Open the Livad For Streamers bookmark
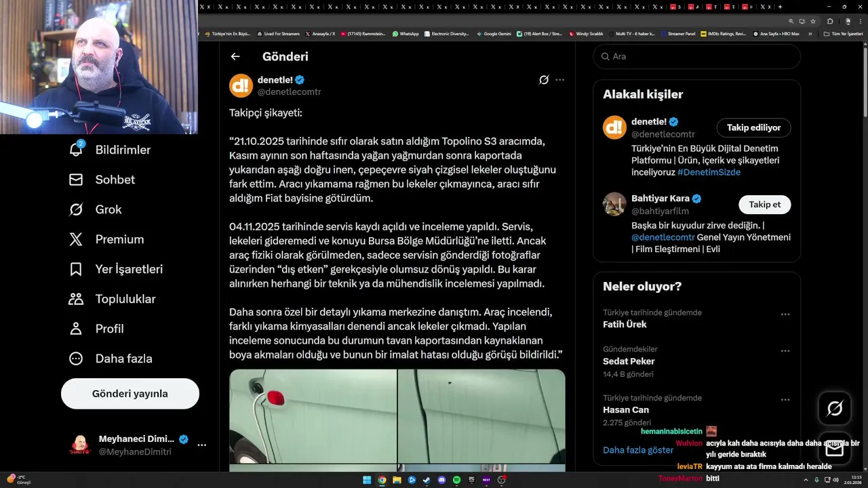Image resolution: width=868 pixels, height=488 pixels. (278, 33)
